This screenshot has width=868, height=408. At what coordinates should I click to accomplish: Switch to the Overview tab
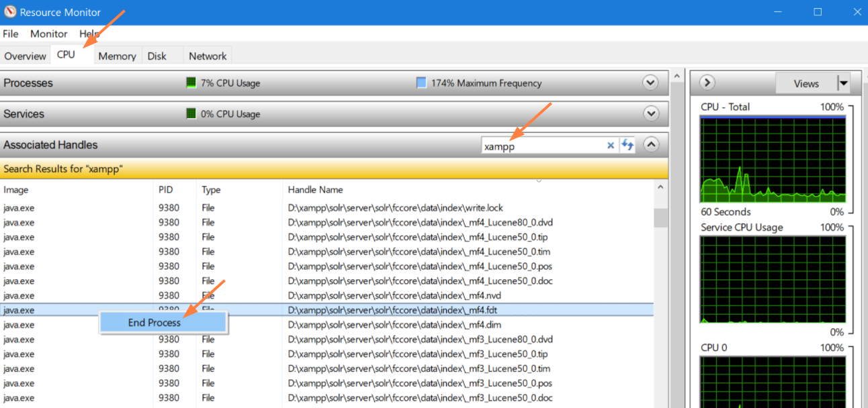(x=25, y=56)
